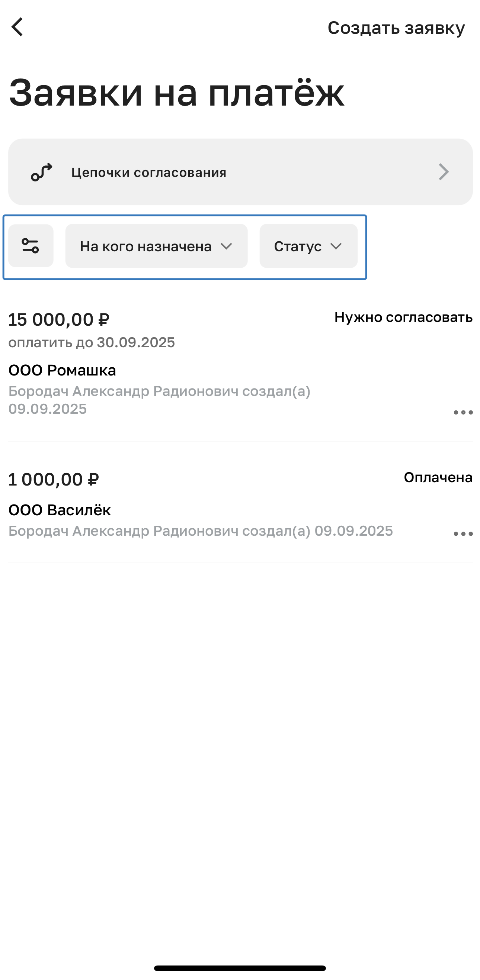Open the 1 000,00 ₽ payment request
The height and width of the screenshot is (980, 480).
tap(54, 479)
